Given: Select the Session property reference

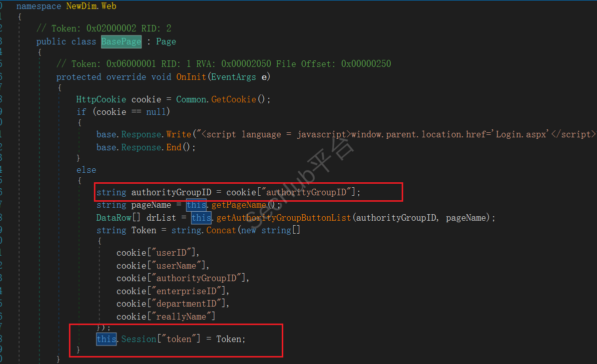Looking at the screenshot, I should [x=138, y=339].
